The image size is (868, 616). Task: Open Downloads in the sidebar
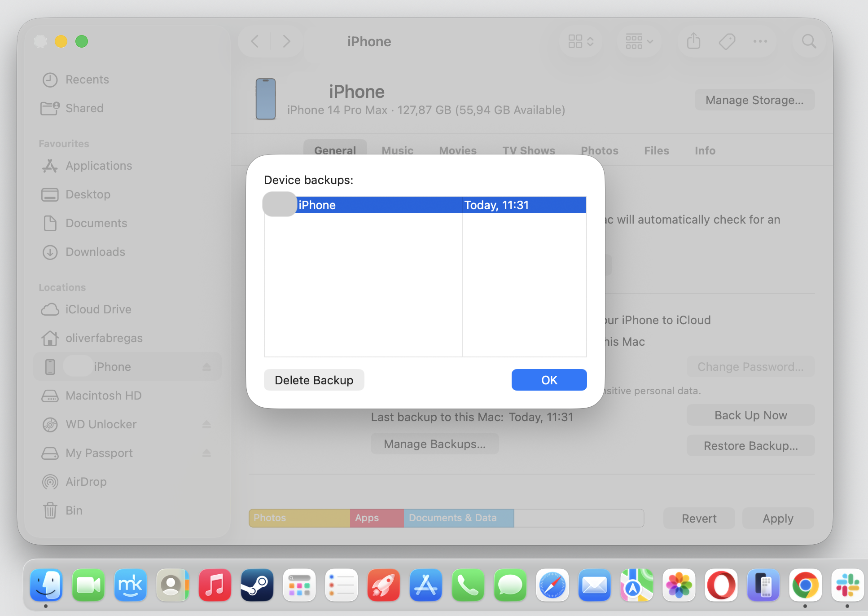click(127, 252)
